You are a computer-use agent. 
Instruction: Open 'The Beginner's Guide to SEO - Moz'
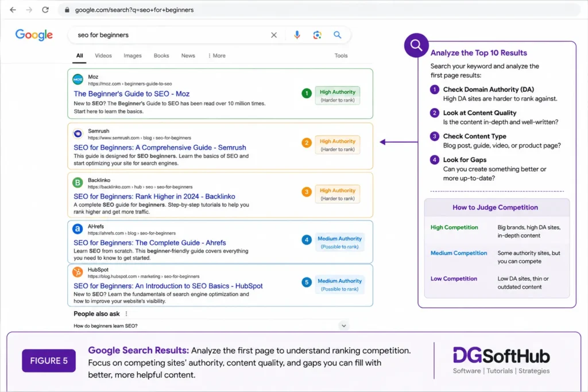pyautogui.click(x=131, y=94)
